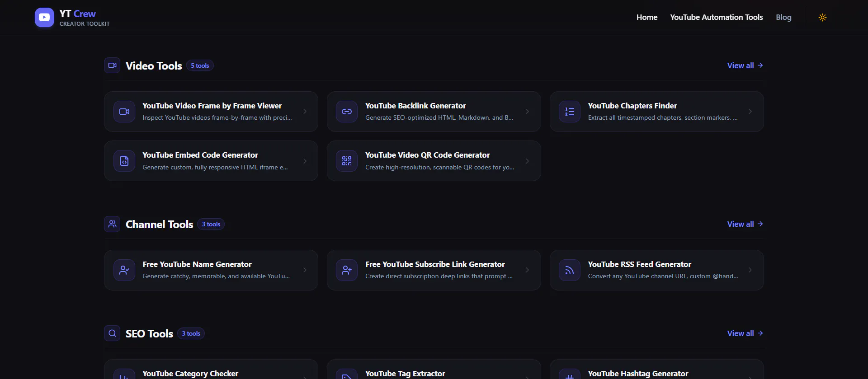Click the '5 tools' badge
868x379 pixels.
200,66
